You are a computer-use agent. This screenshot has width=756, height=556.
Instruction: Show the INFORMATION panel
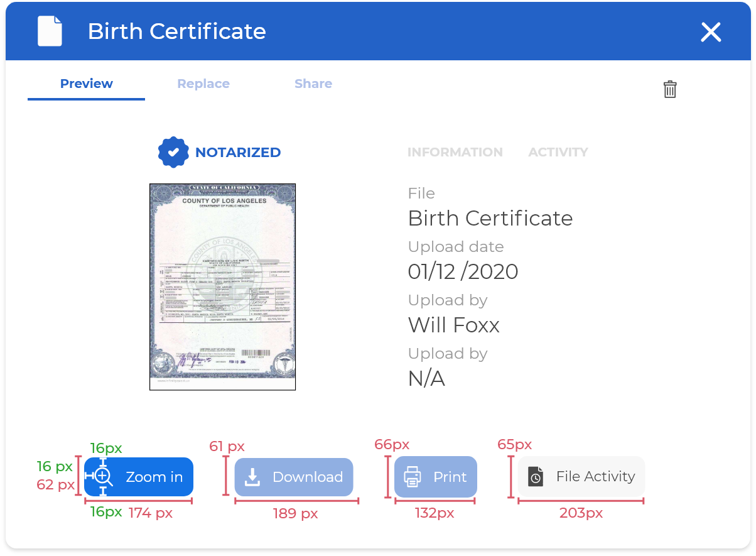pyautogui.click(x=455, y=153)
